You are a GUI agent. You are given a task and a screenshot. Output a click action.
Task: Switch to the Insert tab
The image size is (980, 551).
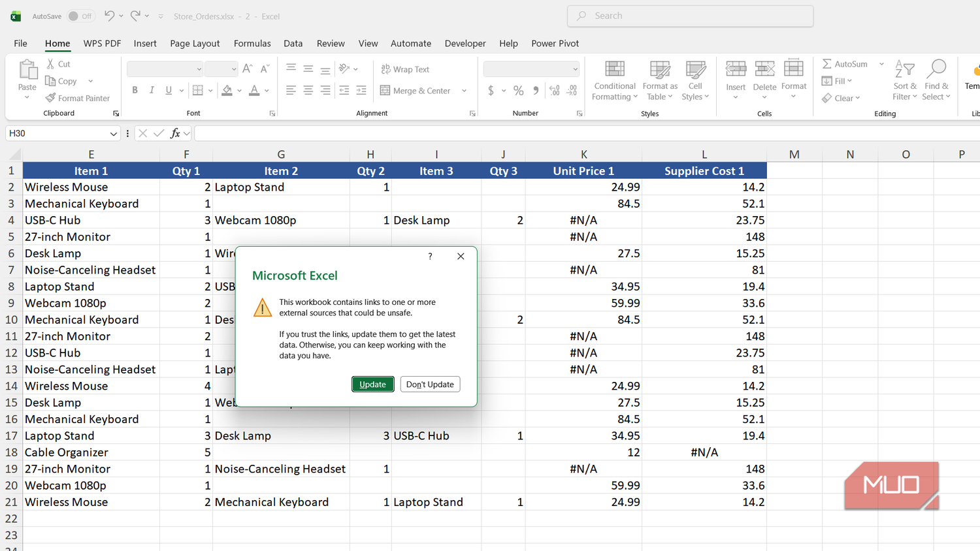click(x=145, y=43)
